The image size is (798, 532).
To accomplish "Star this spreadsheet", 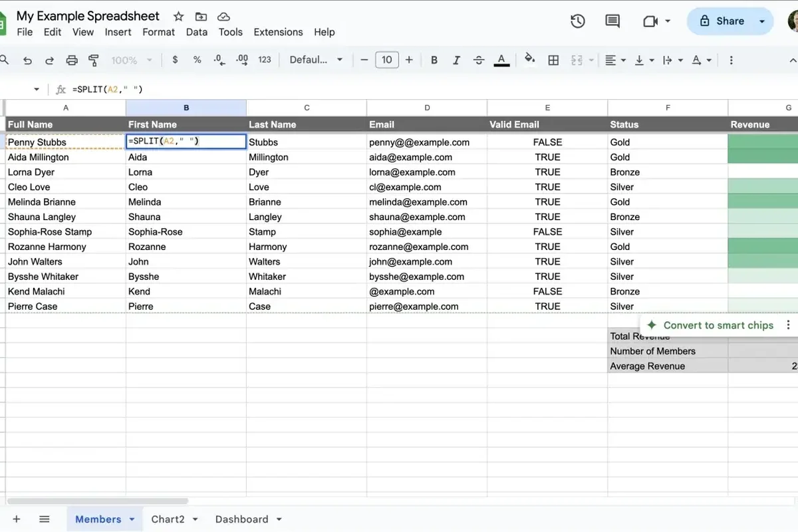I will (178, 17).
